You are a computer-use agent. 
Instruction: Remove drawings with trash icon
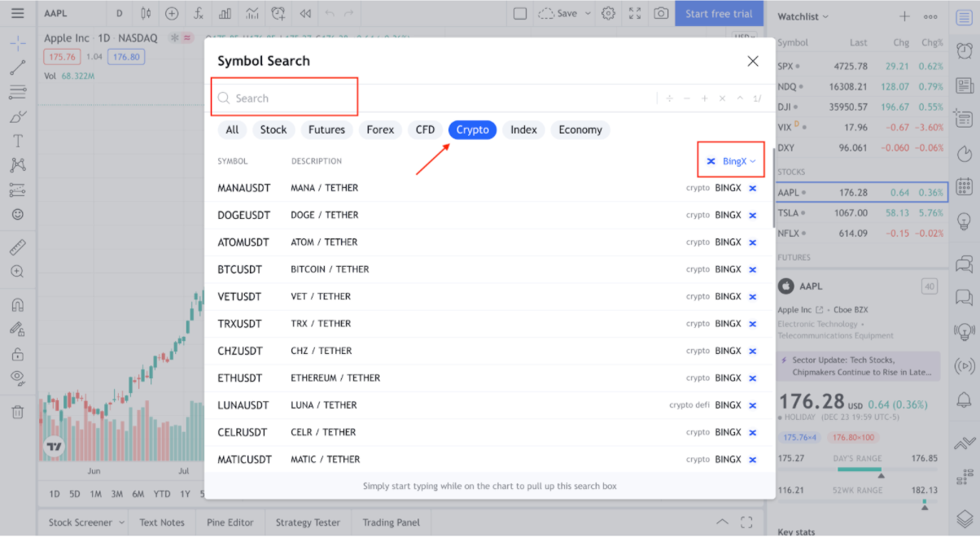click(x=17, y=412)
